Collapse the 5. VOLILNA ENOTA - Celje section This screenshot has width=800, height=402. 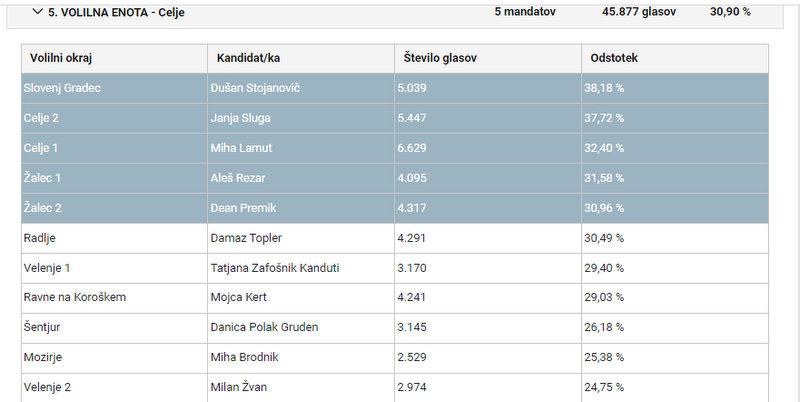[x=38, y=12]
